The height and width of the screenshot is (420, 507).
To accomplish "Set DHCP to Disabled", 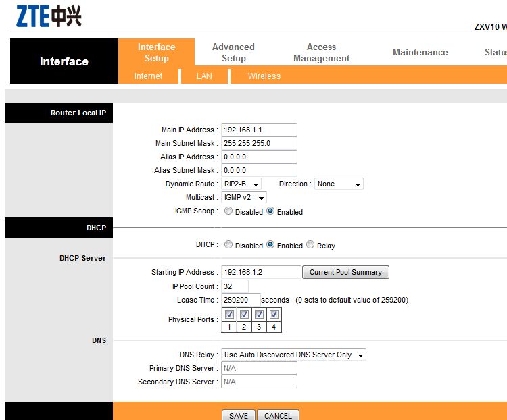I will (x=228, y=244).
